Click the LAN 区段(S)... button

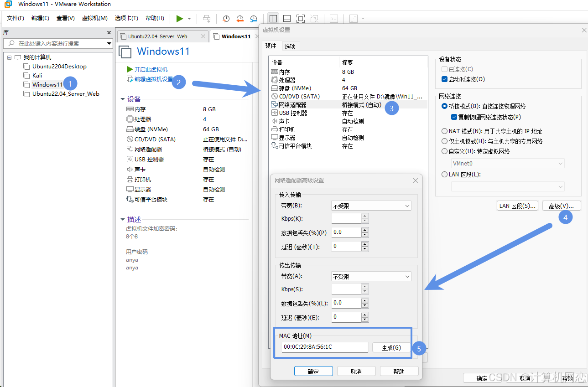click(x=517, y=206)
